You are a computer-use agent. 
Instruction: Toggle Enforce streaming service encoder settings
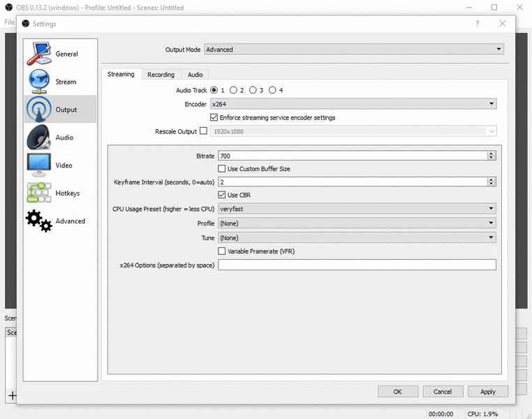pos(214,117)
